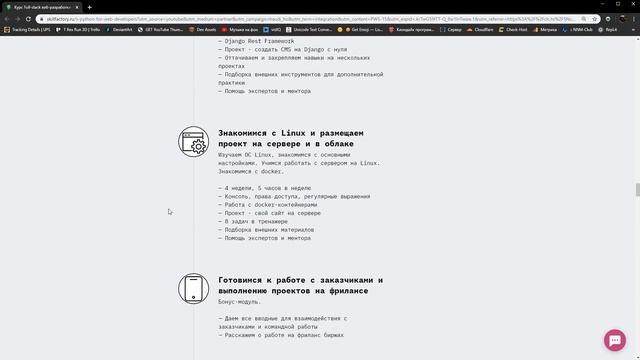Open the Cloudflare bookmark

[480, 30]
